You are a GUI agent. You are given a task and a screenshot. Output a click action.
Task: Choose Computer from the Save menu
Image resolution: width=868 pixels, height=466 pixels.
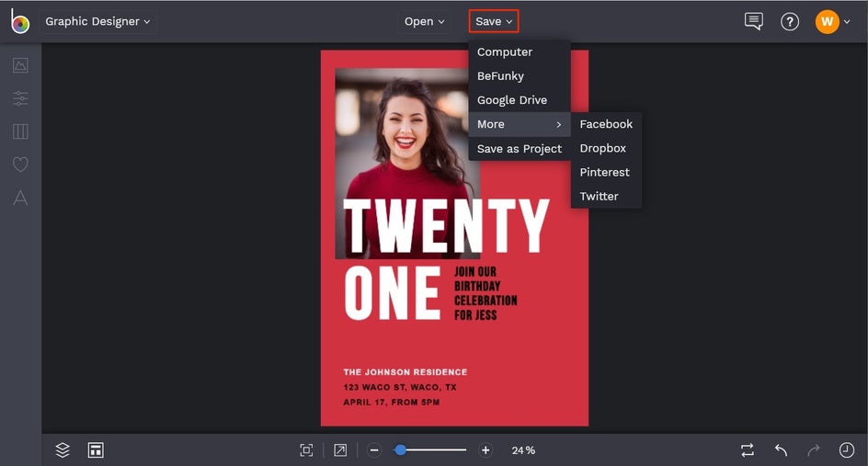coord(505,52)
